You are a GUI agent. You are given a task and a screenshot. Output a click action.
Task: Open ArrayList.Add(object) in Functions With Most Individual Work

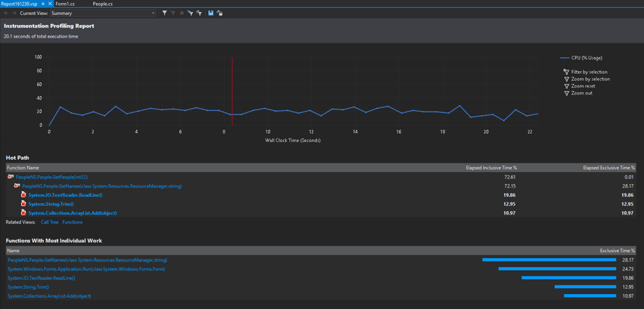tap(49, 296)
